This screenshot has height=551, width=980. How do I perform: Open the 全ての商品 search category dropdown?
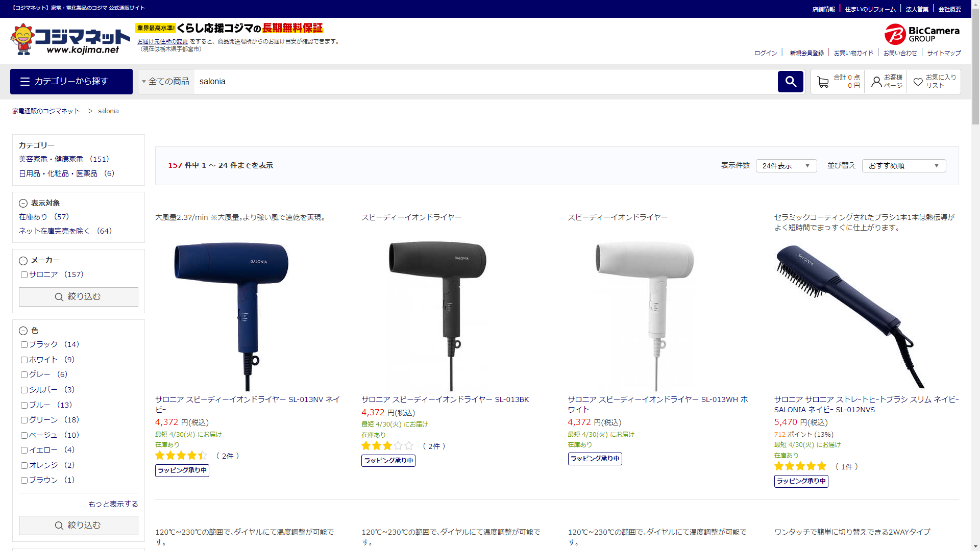click(x=166, y=82)
